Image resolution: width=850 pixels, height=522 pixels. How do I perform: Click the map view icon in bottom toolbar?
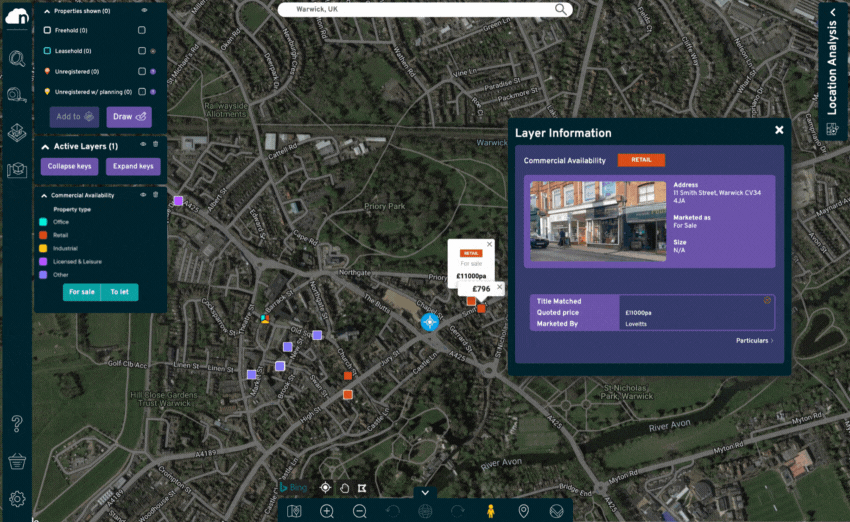pyautogui.click(x=294, y=511)
